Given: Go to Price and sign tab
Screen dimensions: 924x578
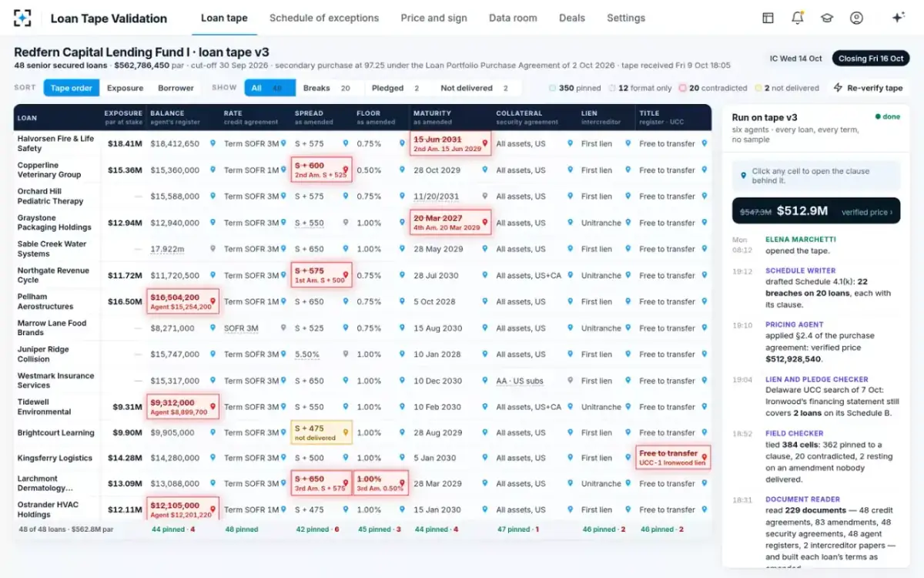Looking at the screenshot, I should pyautogui.click(x=434, y=18).
